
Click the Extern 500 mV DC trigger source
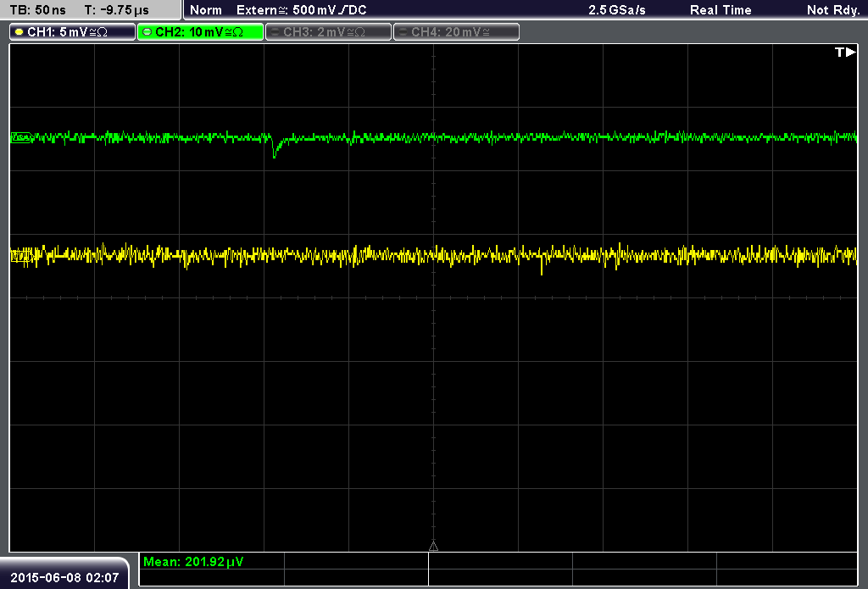coord(302,10)
